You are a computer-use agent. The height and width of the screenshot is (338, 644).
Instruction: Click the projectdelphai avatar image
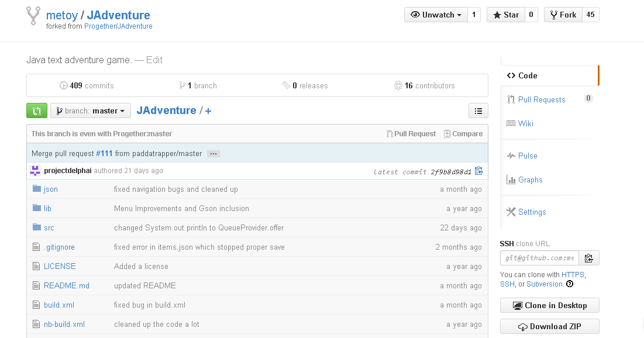point(35,170)
